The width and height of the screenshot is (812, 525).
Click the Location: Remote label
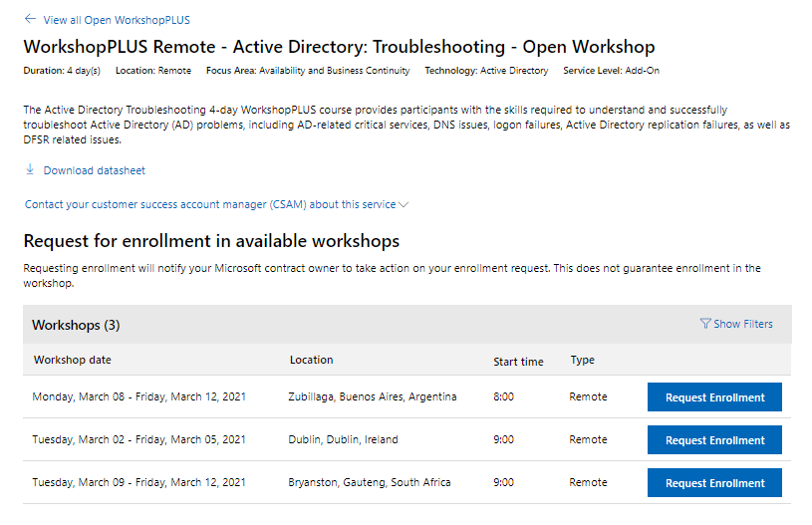pos(153,71)
